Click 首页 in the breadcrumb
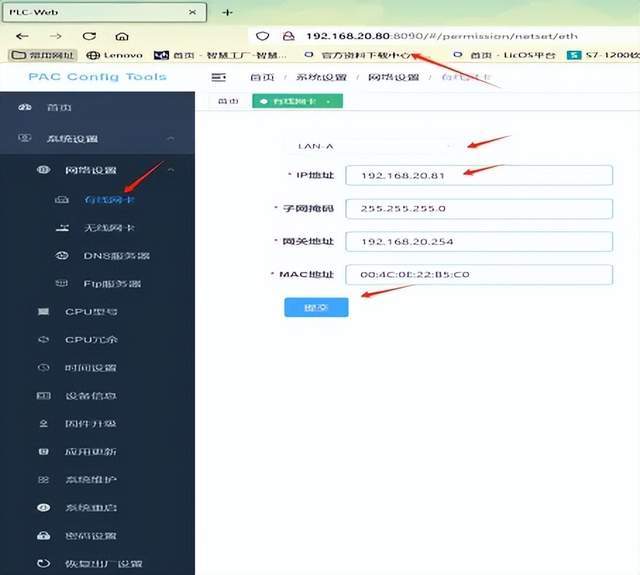 [x=262, y=77]
